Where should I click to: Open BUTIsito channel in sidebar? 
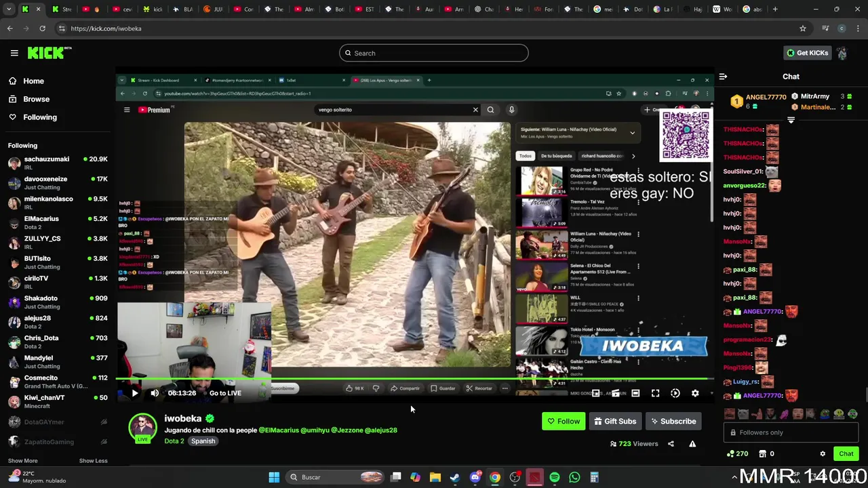tap(58, 262)
